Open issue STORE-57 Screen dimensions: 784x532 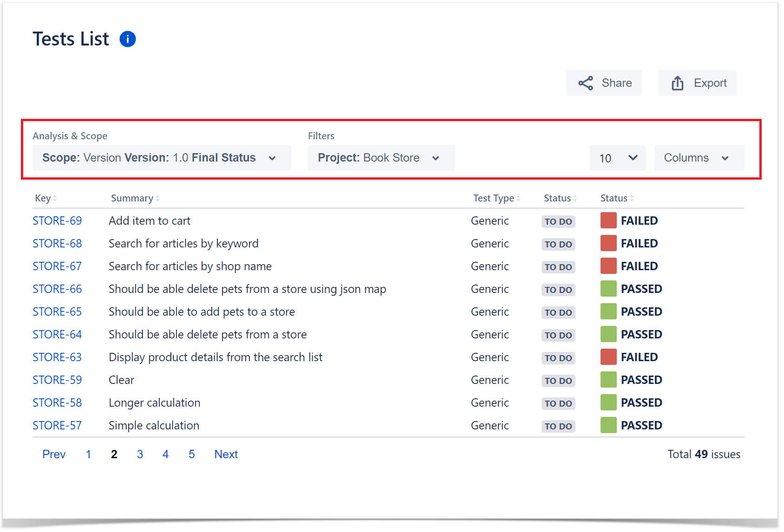click(57, 426)
